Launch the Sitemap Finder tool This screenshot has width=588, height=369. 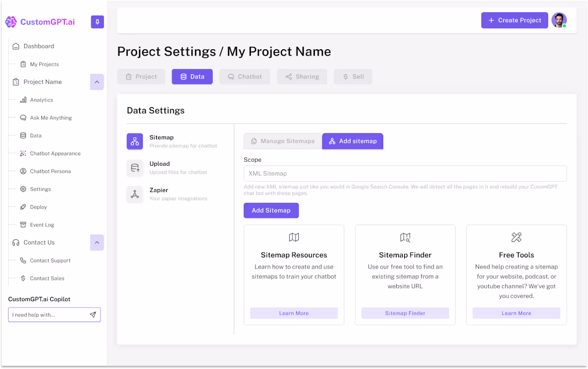pyautogui.click(x=405, y=312)
